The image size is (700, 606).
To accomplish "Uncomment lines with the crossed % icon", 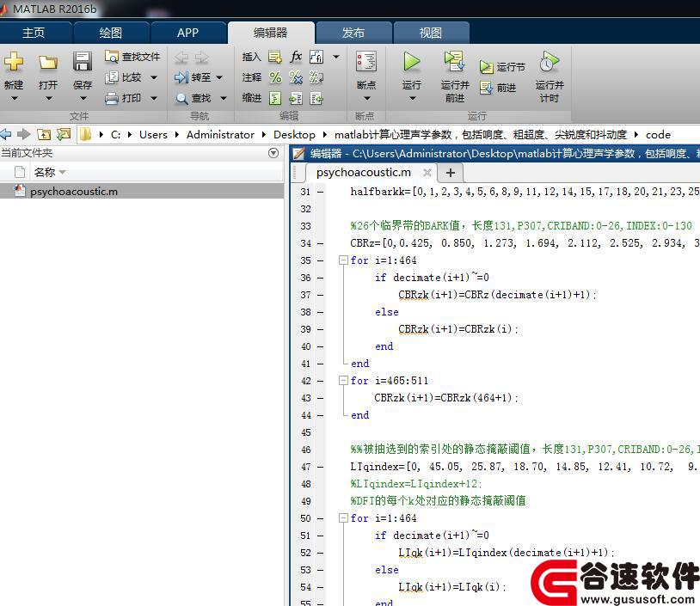I will coord(296,77).
